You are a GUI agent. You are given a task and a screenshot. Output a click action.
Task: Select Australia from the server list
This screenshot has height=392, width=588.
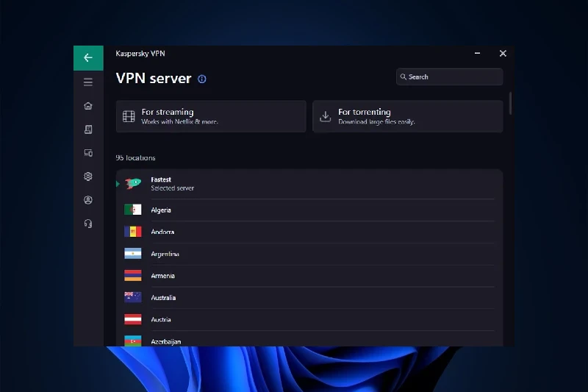point(309,297)
